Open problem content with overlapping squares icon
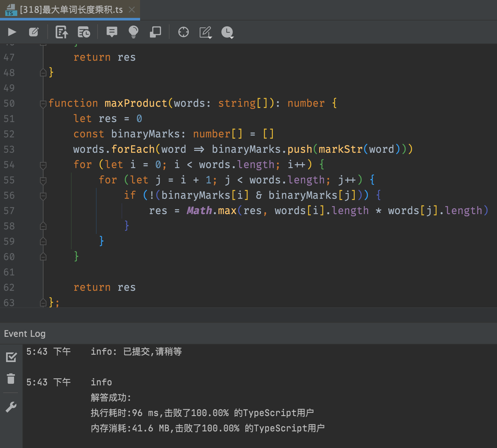 (x=155, y=32)
